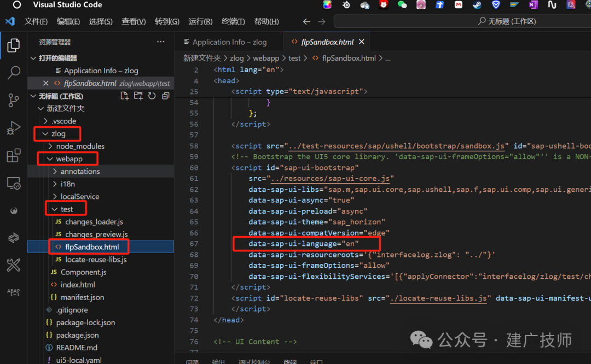Navigate back with the left arrow

click(306, 21)
